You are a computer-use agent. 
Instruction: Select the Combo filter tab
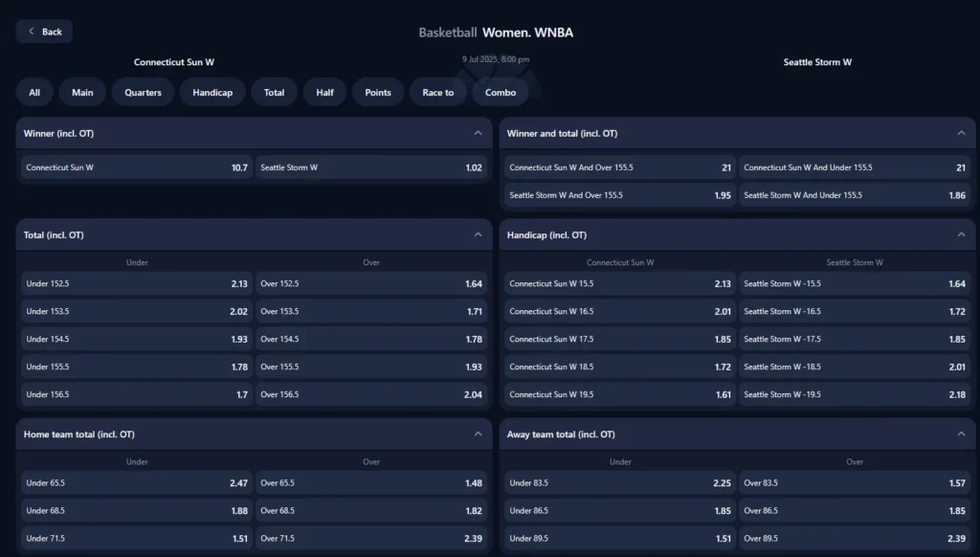[x=501, y=92]
